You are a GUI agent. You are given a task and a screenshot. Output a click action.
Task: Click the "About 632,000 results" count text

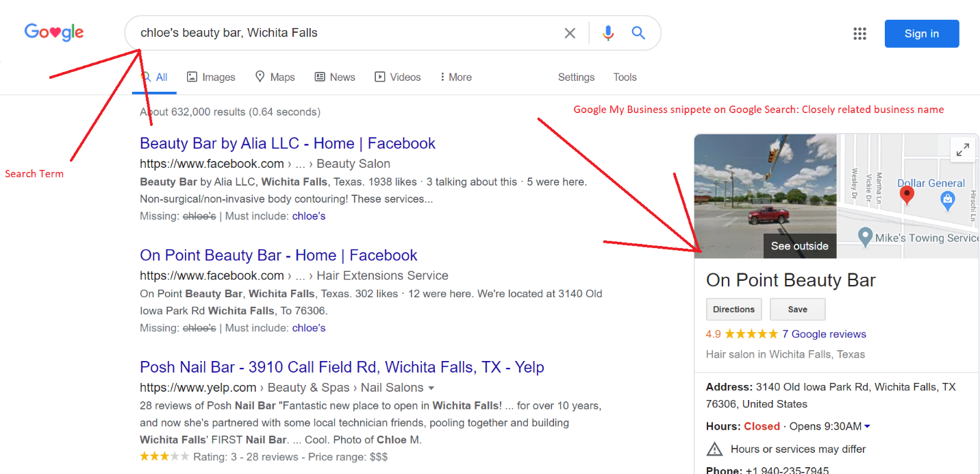[x=230, y=112]
